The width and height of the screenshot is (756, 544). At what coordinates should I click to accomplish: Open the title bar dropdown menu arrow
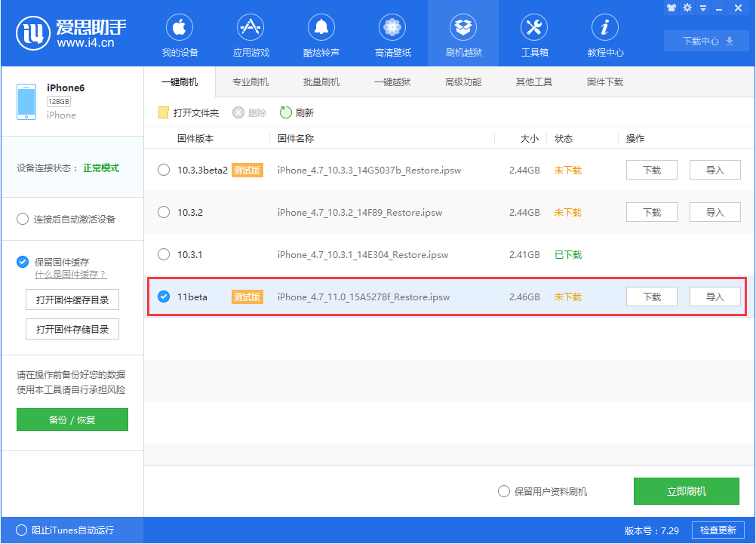tap(703, 8)
